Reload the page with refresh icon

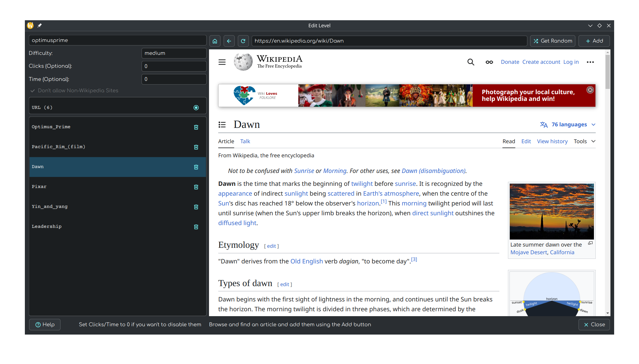(243, 41)
